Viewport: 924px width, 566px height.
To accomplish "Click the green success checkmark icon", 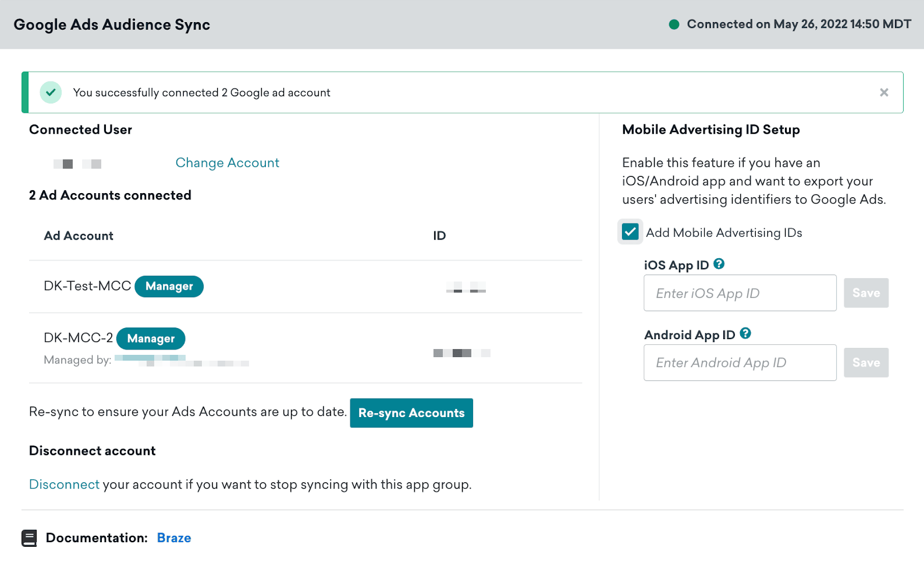I will click(x=51, y=92).
